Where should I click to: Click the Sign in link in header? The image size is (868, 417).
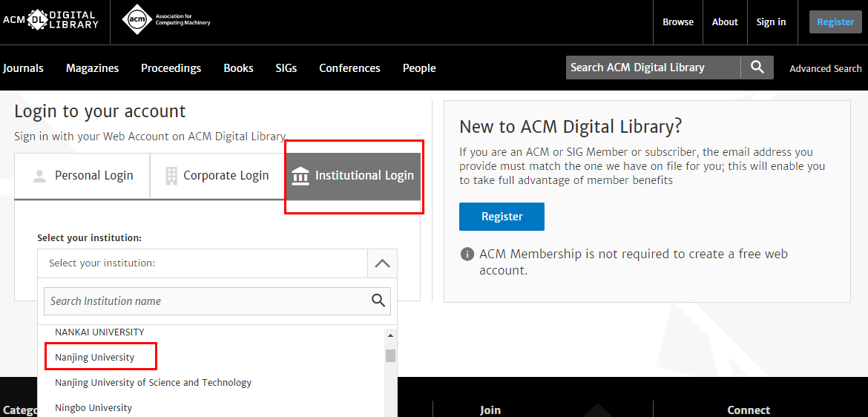771,22
